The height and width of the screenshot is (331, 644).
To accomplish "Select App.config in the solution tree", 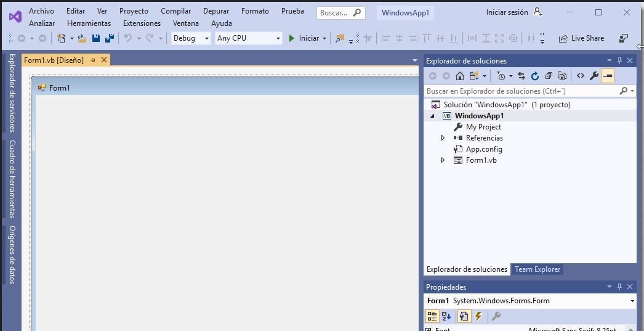I will pyautogui.click(x=484, y=149).
